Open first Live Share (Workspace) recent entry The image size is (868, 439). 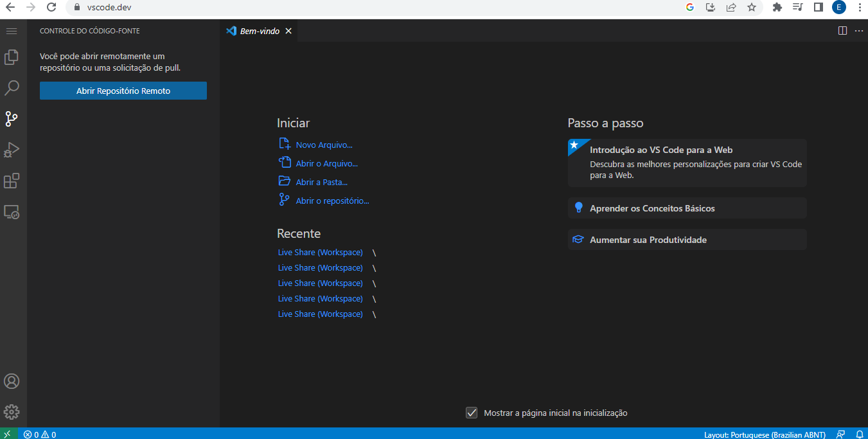tap(320, 253)
